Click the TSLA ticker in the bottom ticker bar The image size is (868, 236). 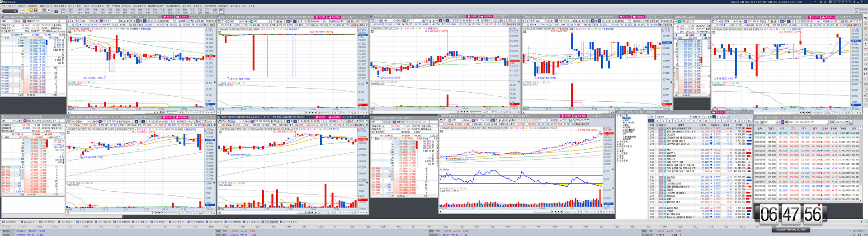9,227
